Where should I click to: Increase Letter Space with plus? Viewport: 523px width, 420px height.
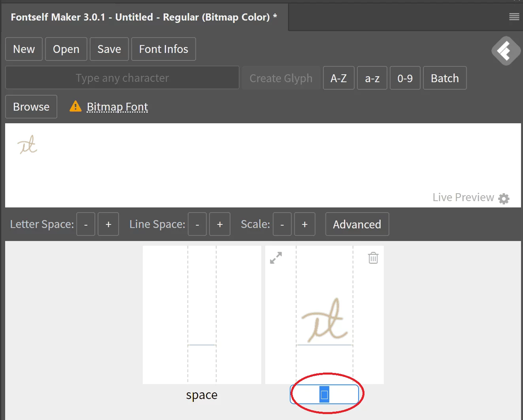[x=108, y=224]
